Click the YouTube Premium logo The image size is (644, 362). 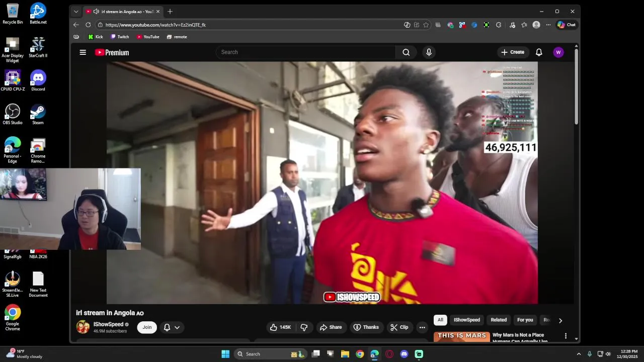(112, 52)
